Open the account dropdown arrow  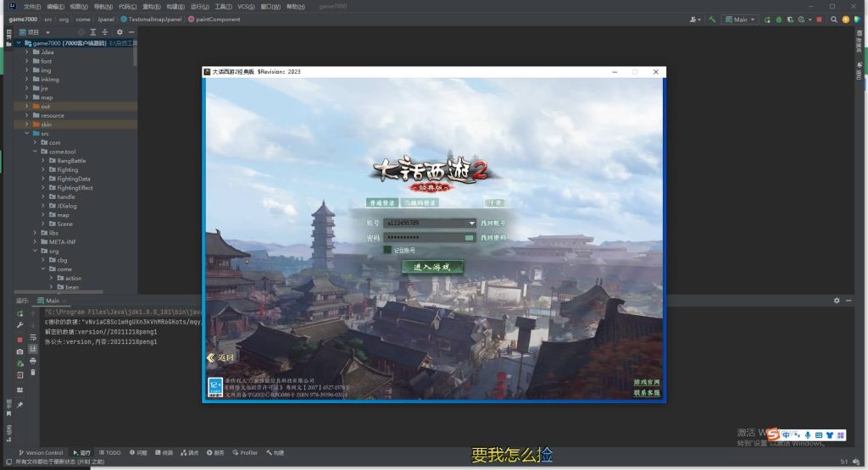click(471, 223)
